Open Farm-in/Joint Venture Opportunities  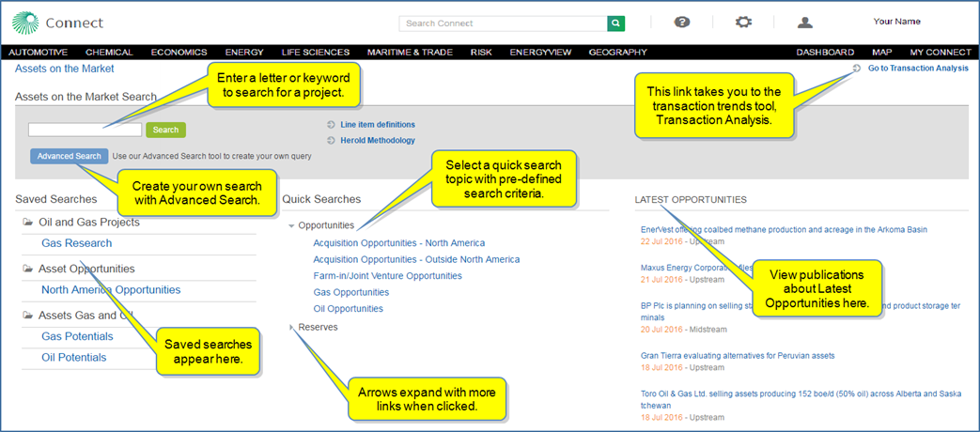point(387,275)
